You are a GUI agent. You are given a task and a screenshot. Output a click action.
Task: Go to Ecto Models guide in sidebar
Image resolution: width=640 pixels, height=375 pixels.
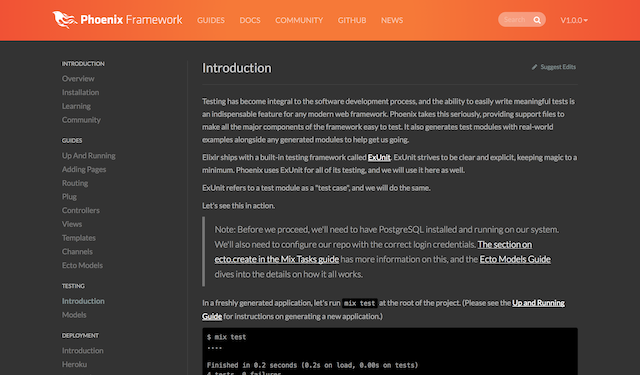[82, 265]
